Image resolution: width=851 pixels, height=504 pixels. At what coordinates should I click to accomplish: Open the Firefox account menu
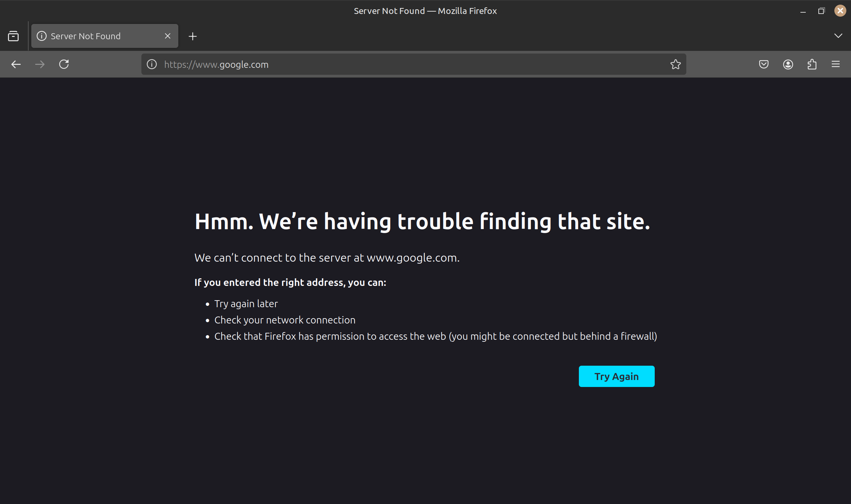pyautogui.click(x=788, y=64)
